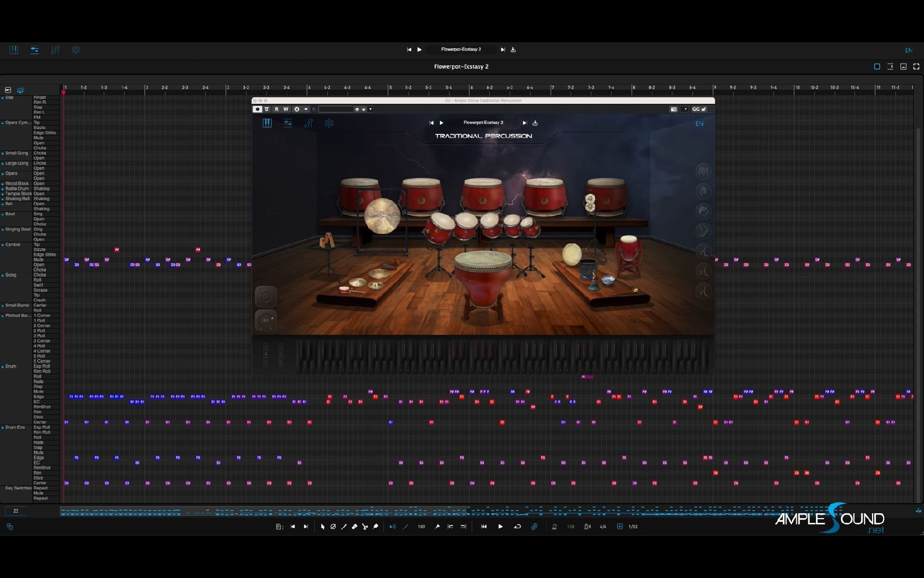
Task: Open the 1/32 quantize value selector
Action: (x=633, y=527)
